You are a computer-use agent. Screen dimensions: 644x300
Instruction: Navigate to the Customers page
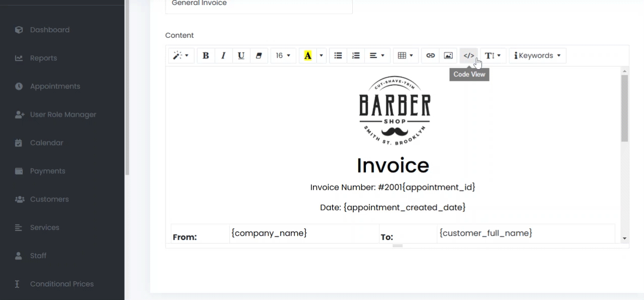coord(49,199)
